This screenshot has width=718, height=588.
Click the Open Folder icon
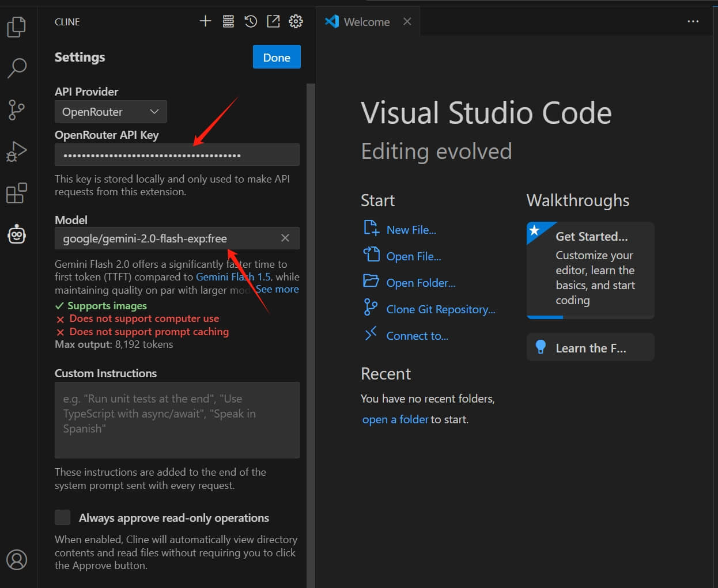pos(371,281)
